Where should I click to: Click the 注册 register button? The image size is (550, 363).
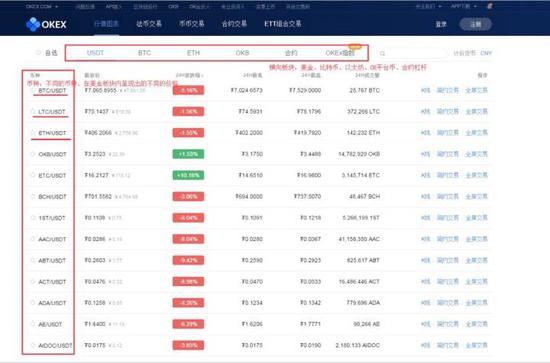(x=475, y=24)
